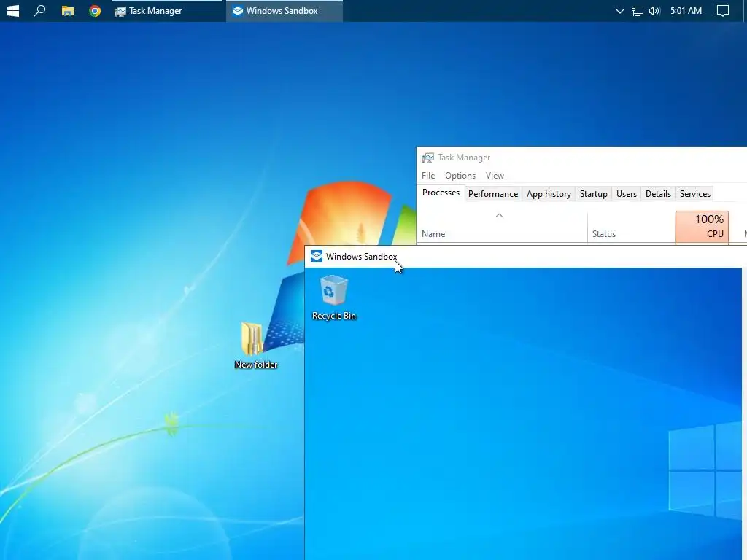Open taskbar search magnifier

(x=39, y=10)
